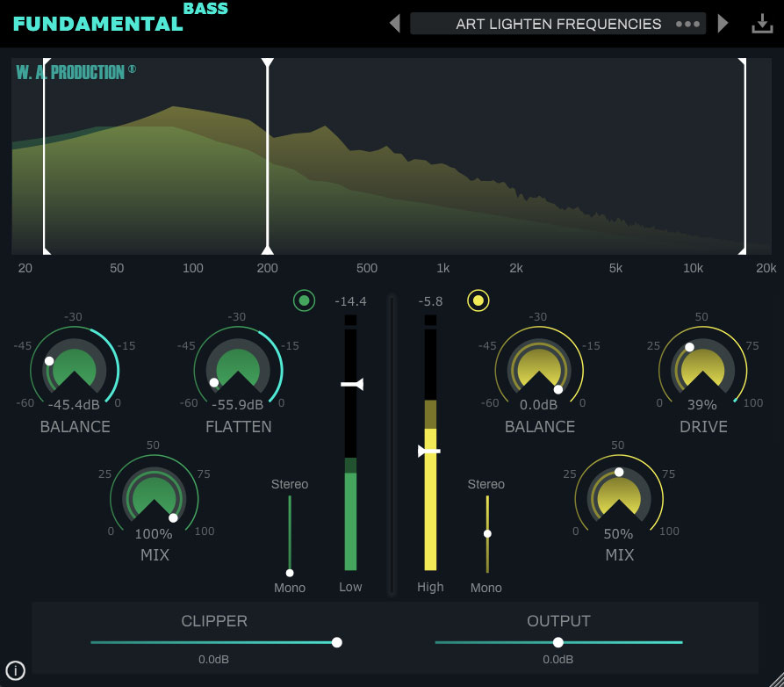Load the previous preset with the left arrow
784x687 pixels.
(x=397, y=23)
